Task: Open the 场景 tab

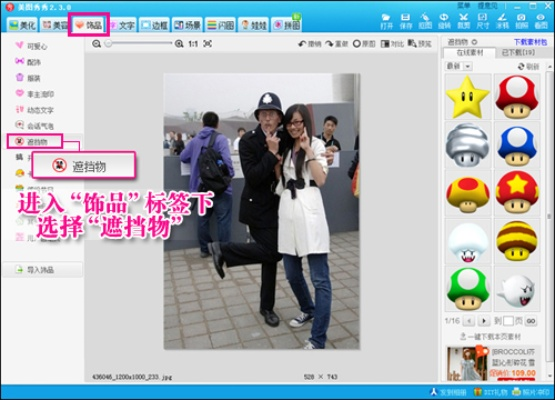Action: pyautogui.click(x=187, y=25)
